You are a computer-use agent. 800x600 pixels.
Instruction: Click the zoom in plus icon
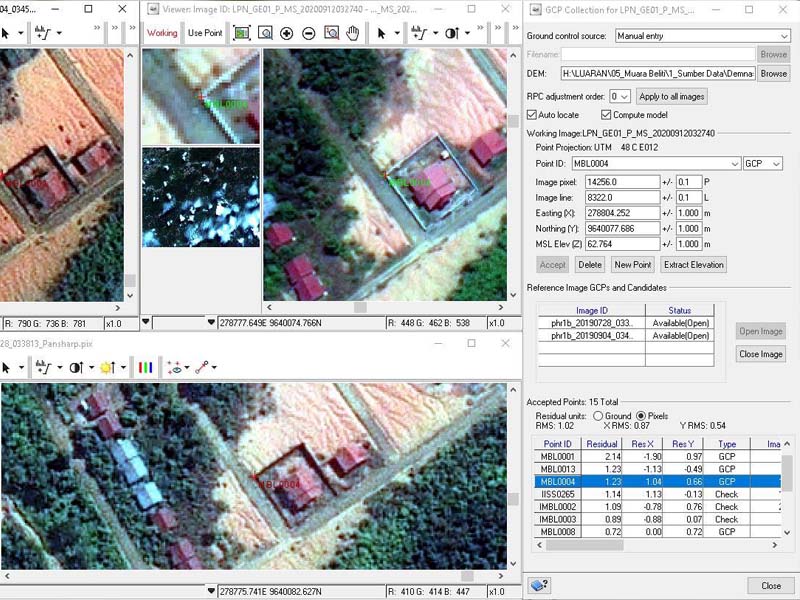pyautogui.click(x=286, y=33)
